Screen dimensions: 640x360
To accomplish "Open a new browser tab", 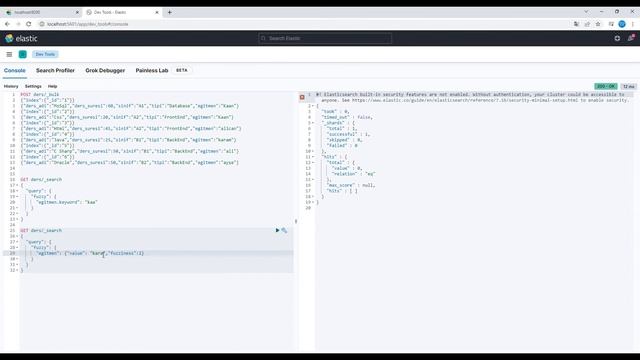I will click(x=169, y=12).
